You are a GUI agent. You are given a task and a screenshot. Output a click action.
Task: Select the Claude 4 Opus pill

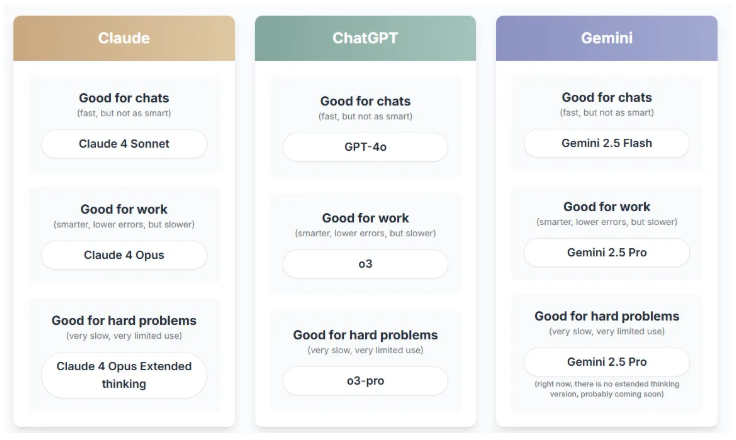[x=124, y=255]
